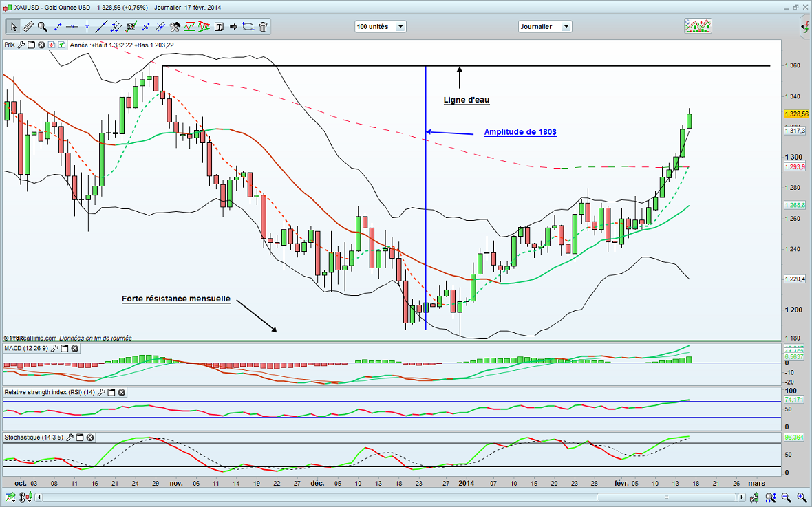812x507 pixels.
Task: Close the MACD indicator panel
Action: (75, 349)
